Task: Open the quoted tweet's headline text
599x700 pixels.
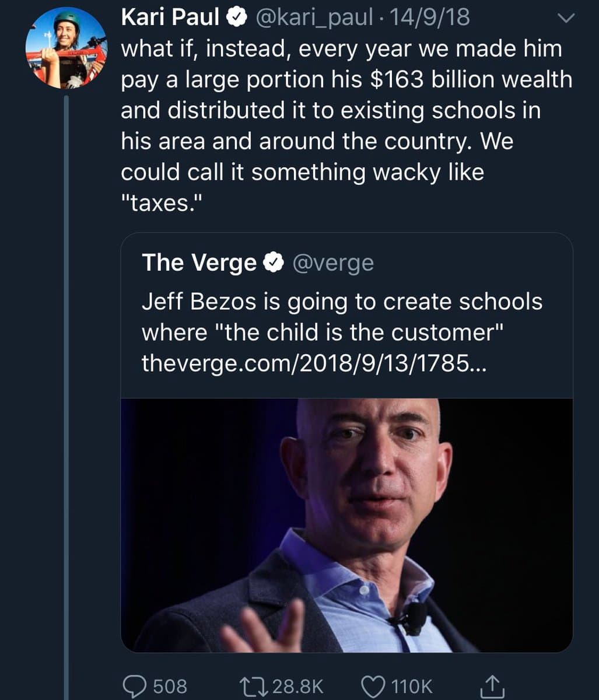Action: pyautogui.click(x=342, y=317)
